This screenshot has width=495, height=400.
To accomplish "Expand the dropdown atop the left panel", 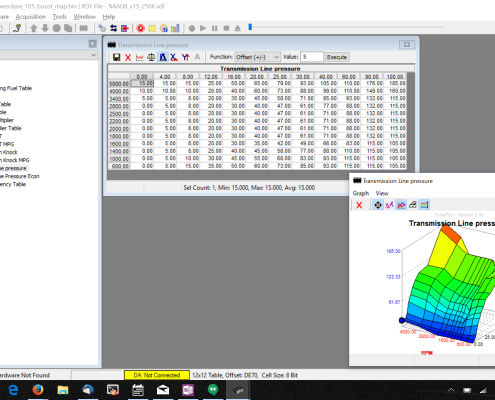I will click(x=94, y=55).
